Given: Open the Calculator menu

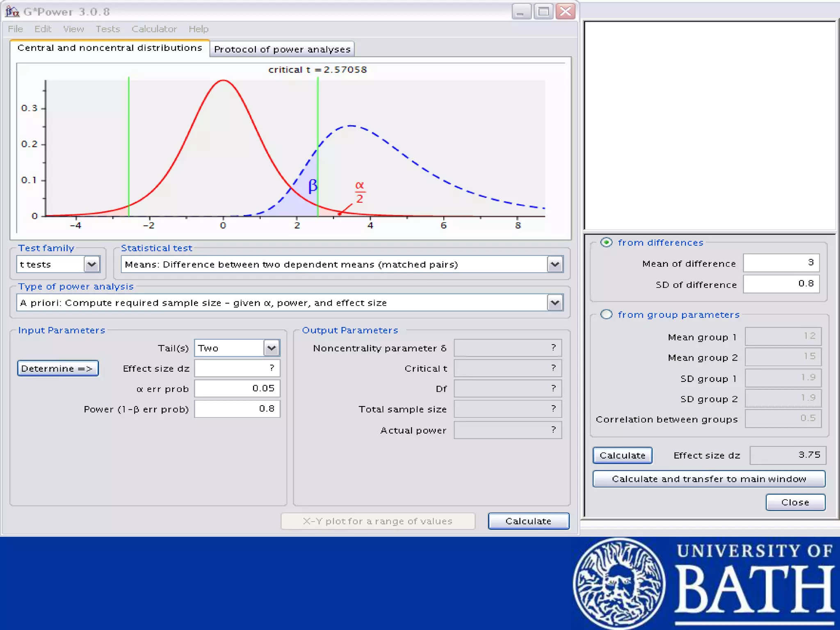Looking at the screenshot, I should [x=154, y=29].
